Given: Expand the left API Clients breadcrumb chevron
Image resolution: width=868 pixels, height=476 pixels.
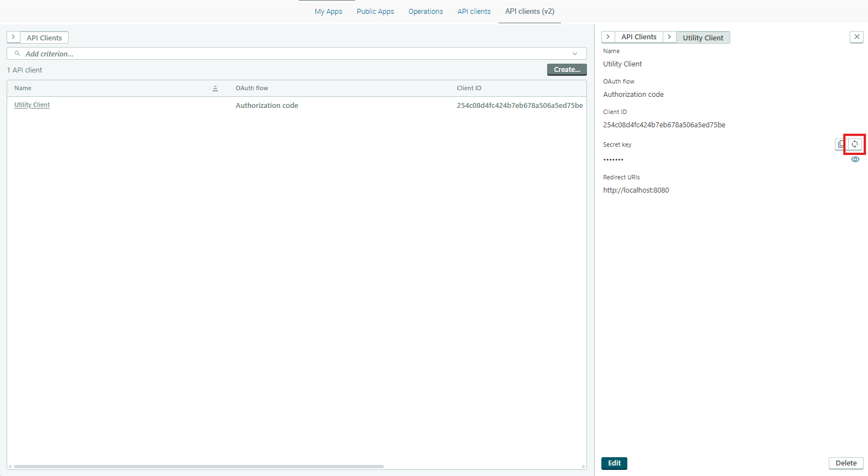Looking at the screenshot, I should 13,37.
